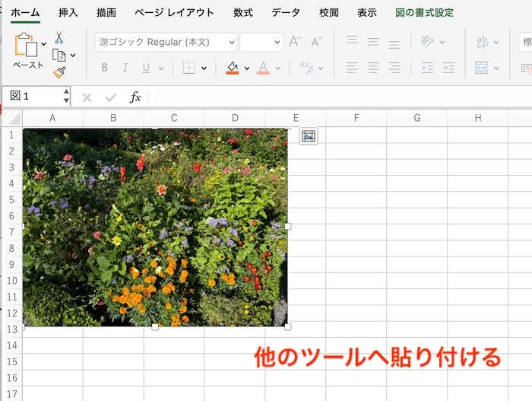532x401 pixels.
Task: Align text to bottom
Action: (x=394, y=44)
